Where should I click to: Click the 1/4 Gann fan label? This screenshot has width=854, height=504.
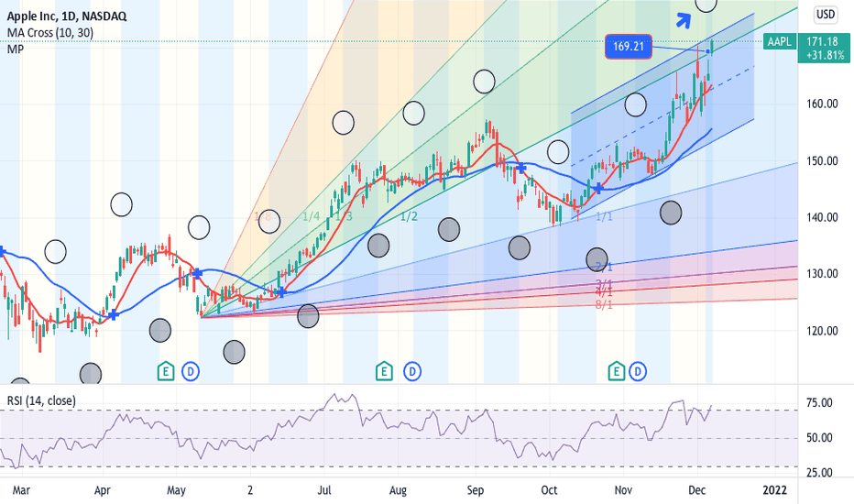coord(311,217)
